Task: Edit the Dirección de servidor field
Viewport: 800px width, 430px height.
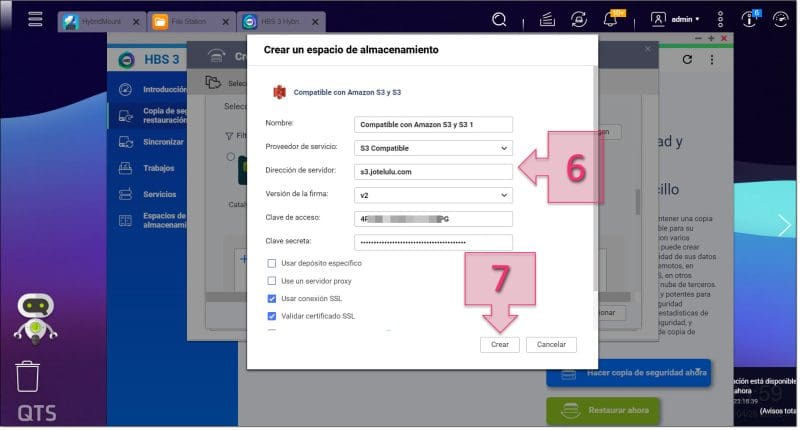Action: pyautogui.click(x=433, y=172)
